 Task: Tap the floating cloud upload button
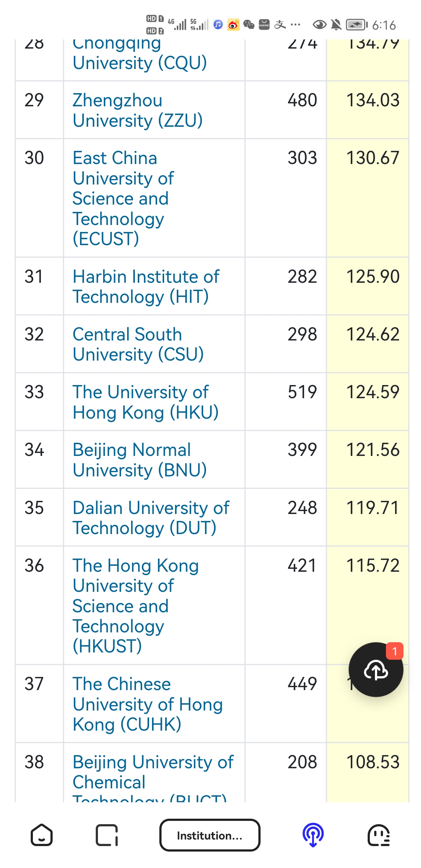(376, 669)
